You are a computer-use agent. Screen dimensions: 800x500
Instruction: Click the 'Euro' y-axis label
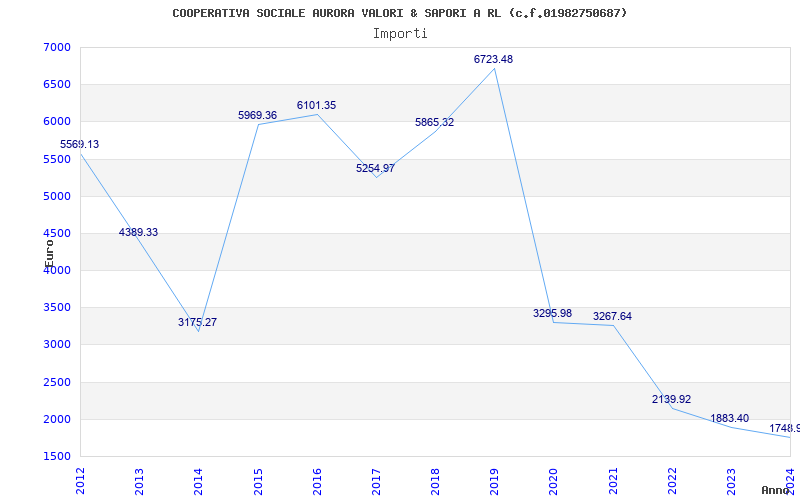[49, 253]
